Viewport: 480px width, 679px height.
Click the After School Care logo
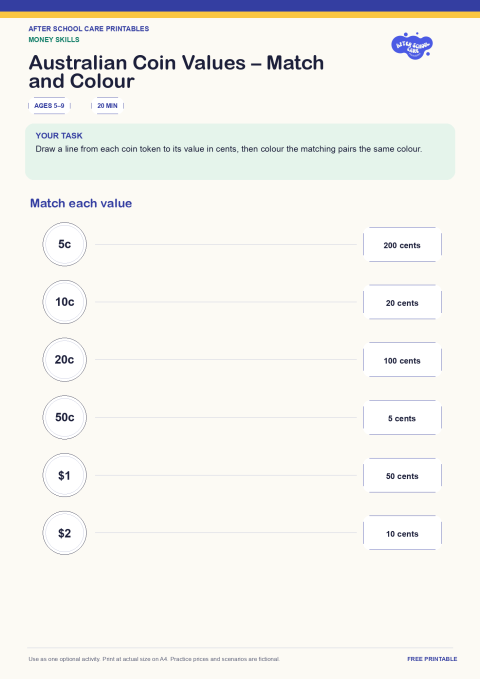point(412,45)
